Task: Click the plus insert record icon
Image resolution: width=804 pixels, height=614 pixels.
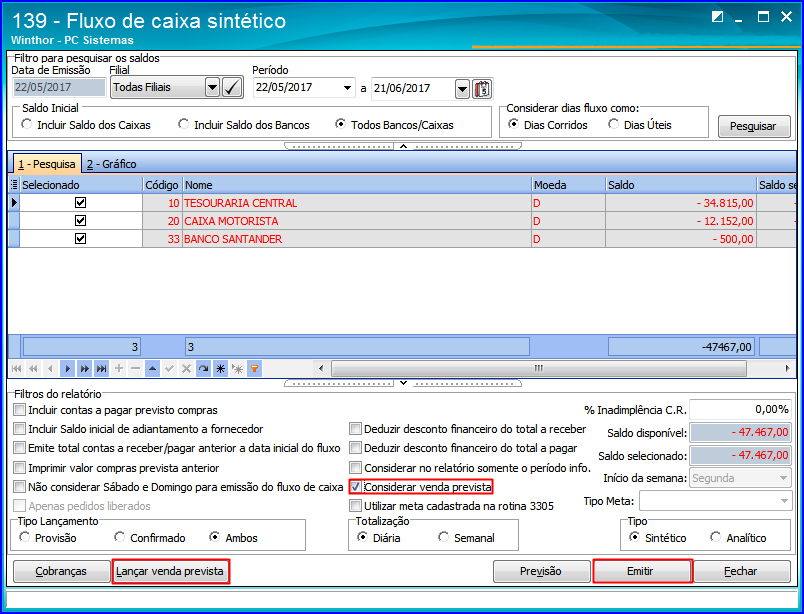Action: point(118,368)
